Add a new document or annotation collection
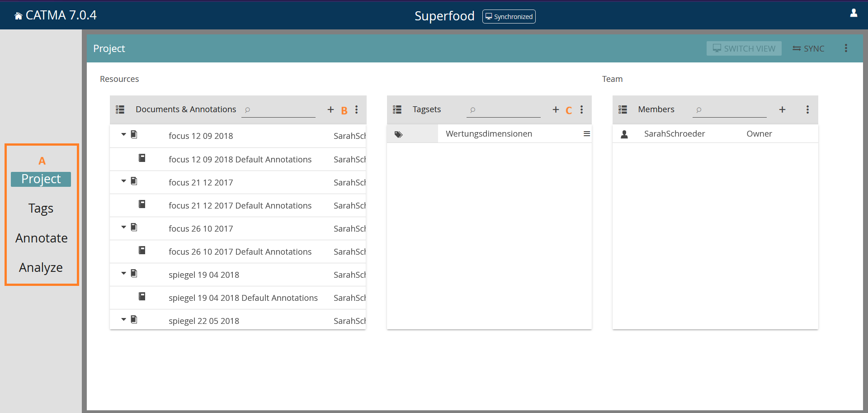Screen dimensions: 868x413 point(331,109)
